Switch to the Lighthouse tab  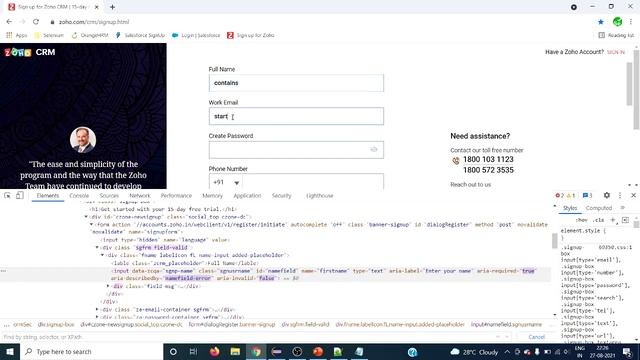click(x=320, y=196)
